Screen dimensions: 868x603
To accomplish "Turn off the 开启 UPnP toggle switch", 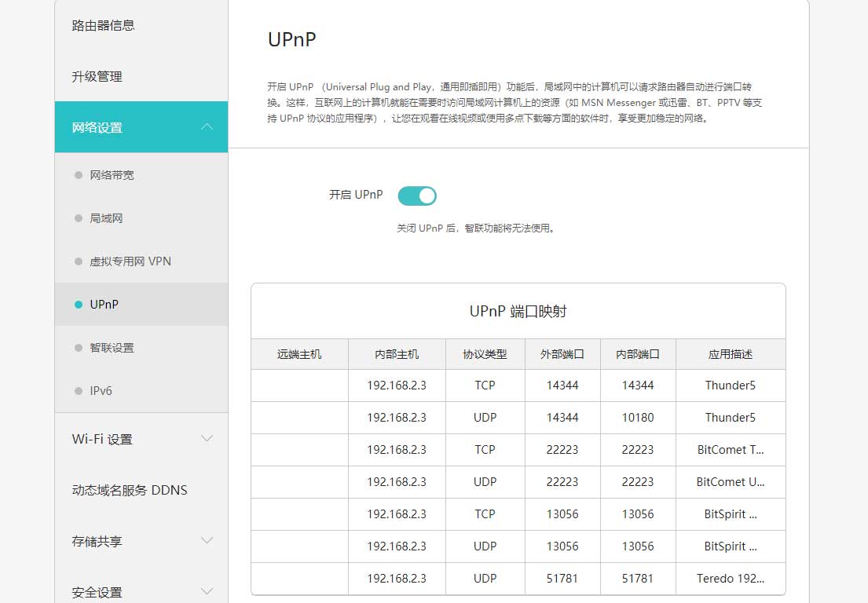I will pos(417,196).
